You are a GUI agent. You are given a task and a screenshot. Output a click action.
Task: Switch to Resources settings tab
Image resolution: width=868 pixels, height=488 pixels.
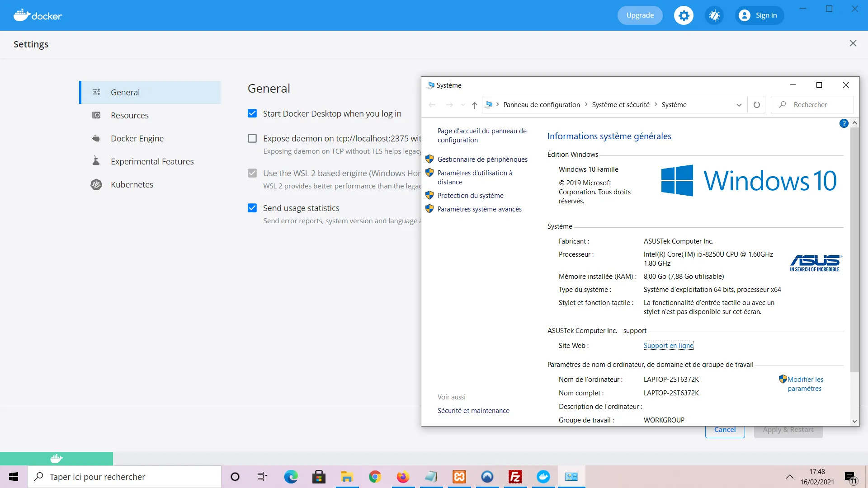pyautogui.click(x=130, y=115)
